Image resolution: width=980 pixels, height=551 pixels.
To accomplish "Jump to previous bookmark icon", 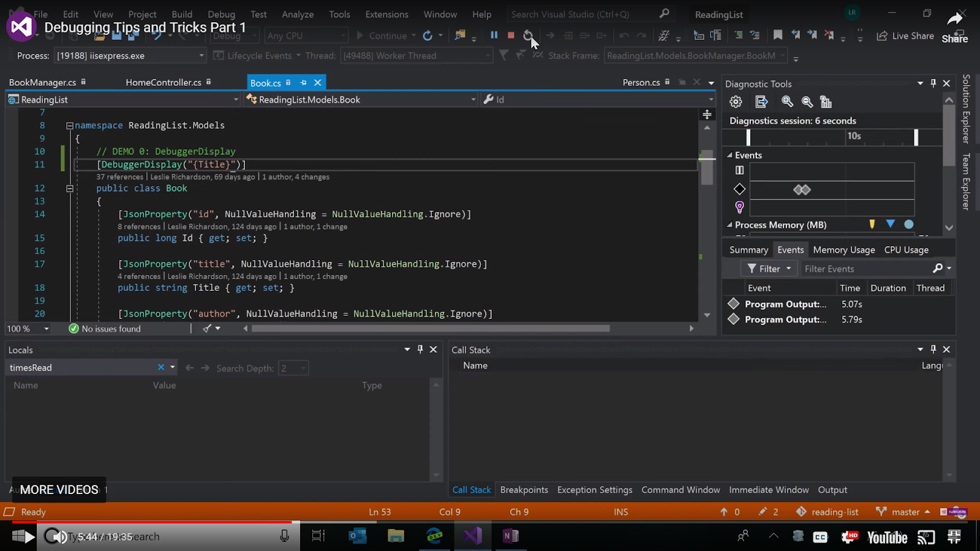I will pos(796,36).
